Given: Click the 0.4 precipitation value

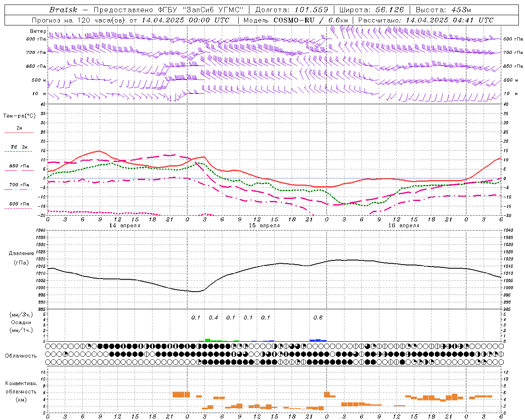Looking at the screenshot, I should click(x=213, y=317).
